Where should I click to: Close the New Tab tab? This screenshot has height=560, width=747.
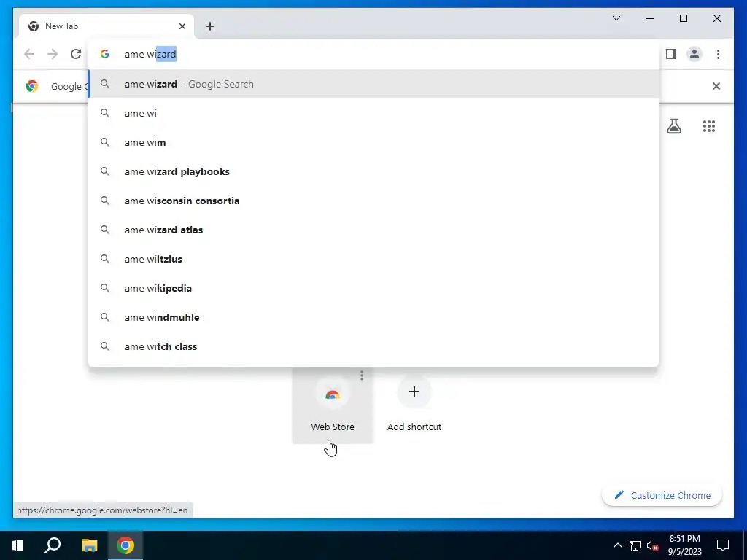point(182,26)
